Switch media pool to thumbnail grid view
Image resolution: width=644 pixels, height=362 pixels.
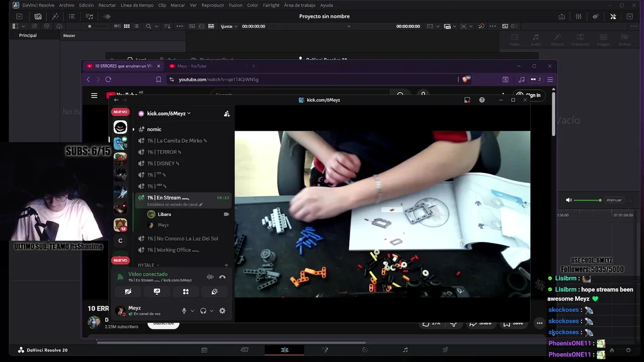click(127, 26)
